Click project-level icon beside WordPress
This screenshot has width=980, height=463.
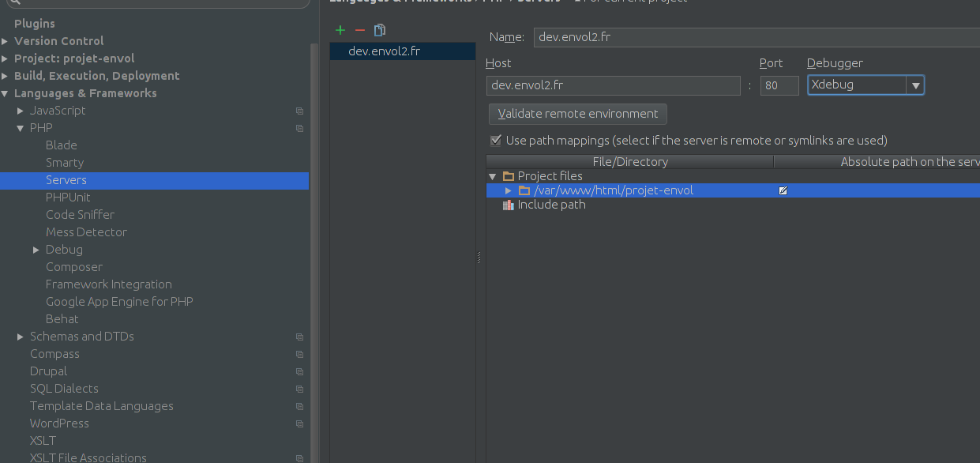tap(299, 423)
